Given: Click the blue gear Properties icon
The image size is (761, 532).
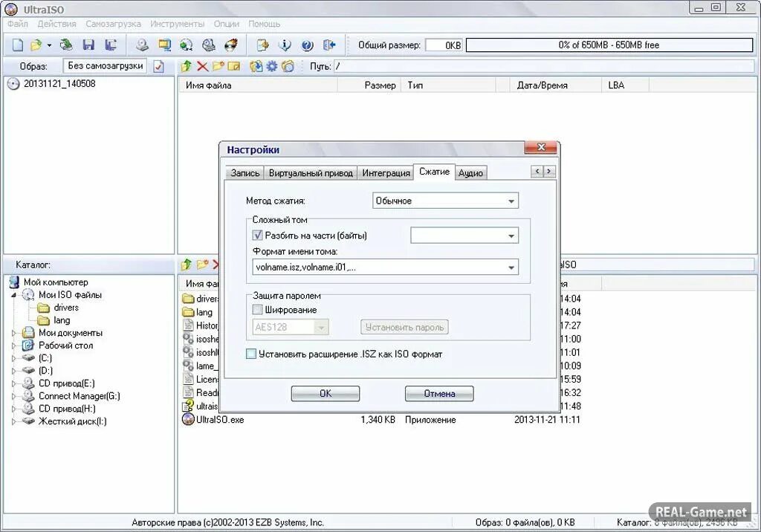Looking at the screenshot, I should point(272,66).
